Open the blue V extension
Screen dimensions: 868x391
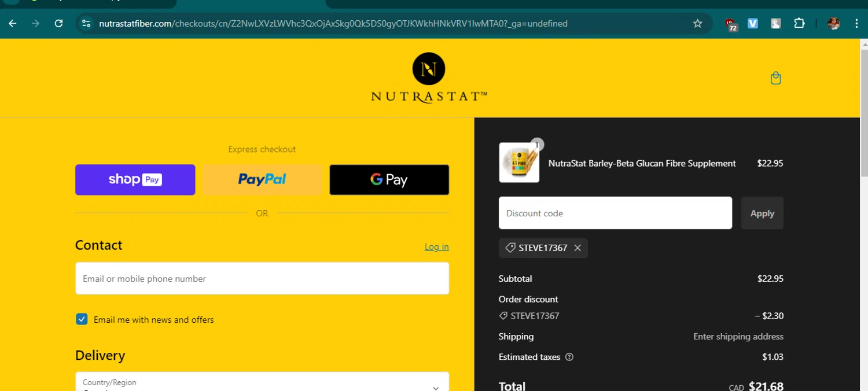(753, 24)
